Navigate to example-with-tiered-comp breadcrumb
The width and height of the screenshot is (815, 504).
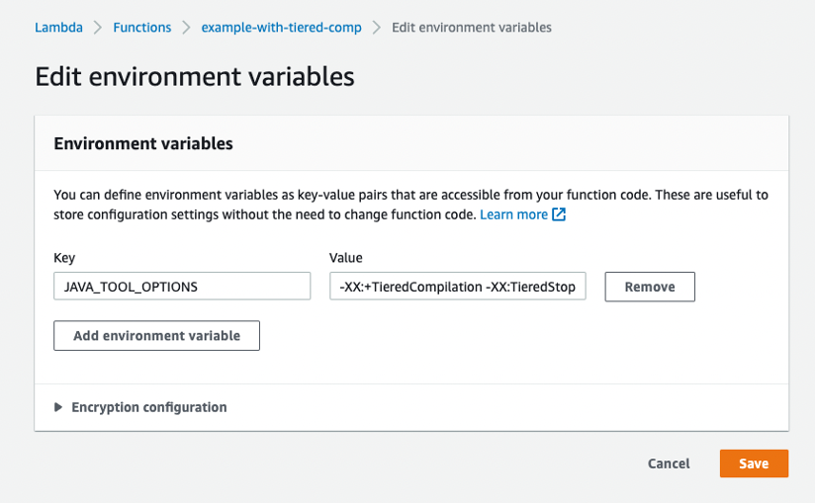point(281,28)
